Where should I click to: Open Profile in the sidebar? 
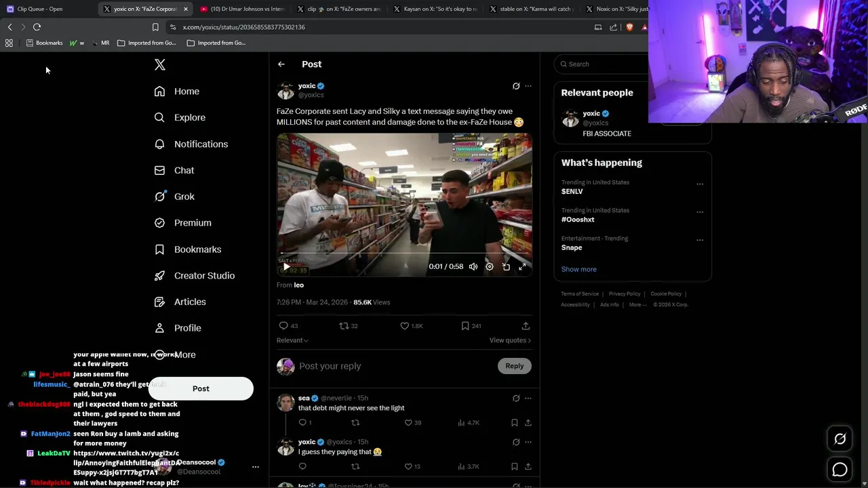point(178,328)
